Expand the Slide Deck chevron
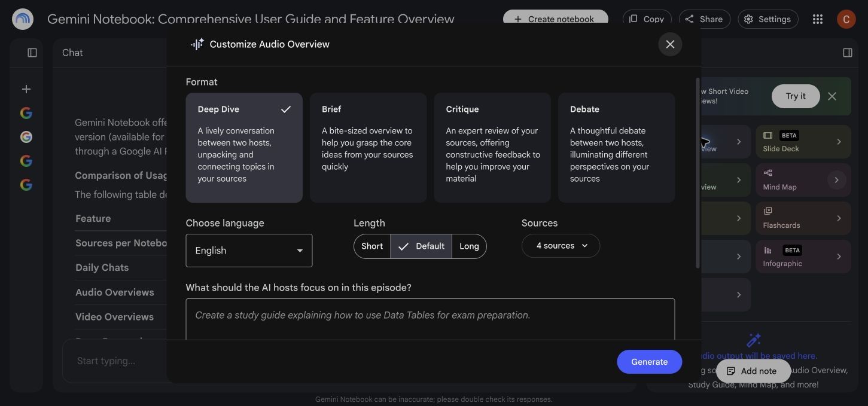The image size is (868, 406). [839, 142]
